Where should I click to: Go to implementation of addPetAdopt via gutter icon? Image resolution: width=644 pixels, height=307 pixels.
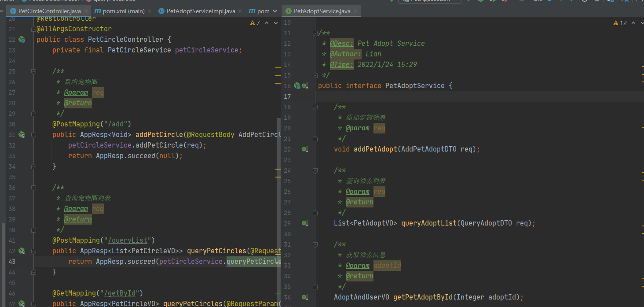pos(305,149)
